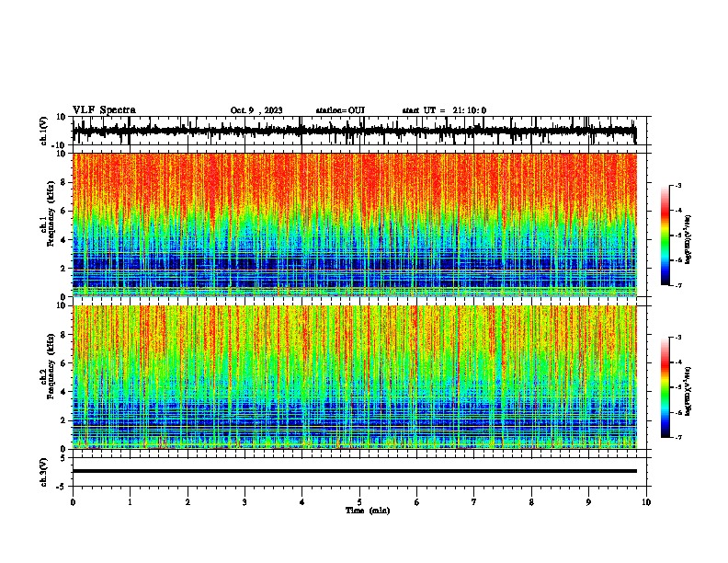Click inside the ch.1 frequency spectrogram
This screenshot has height=563, width=728.
355,224
